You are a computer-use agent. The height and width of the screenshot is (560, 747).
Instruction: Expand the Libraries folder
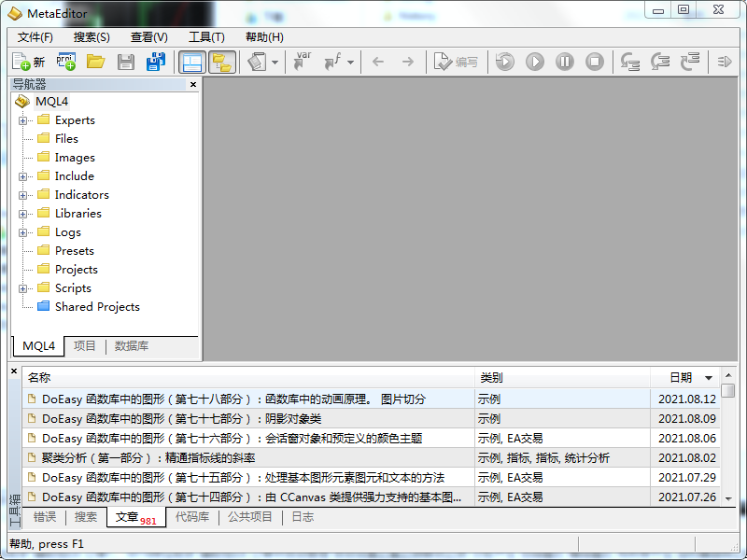point(22,214)
